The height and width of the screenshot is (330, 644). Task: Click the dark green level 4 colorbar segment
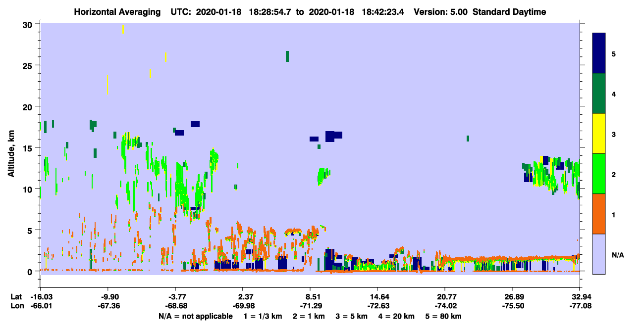pos(599,94)
